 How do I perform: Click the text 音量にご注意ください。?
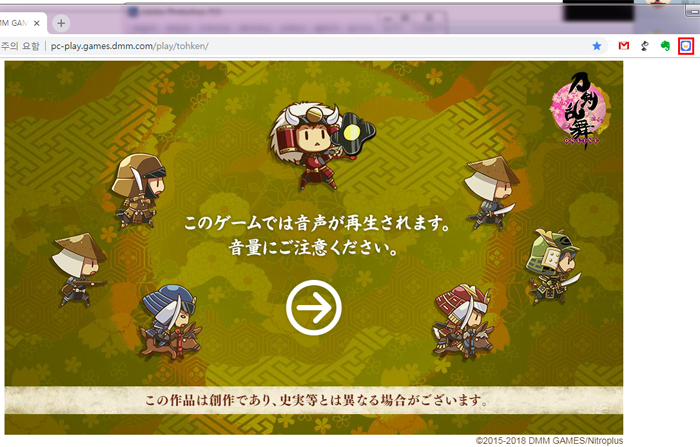pos(313,247)
